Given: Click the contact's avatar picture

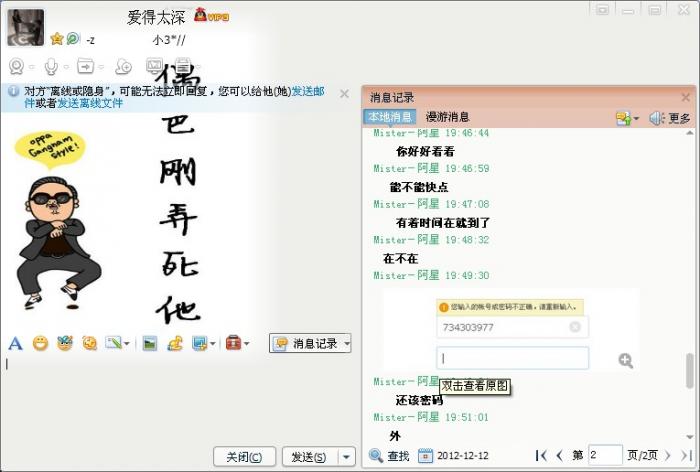Looking at the screenshot, I should 25,28.
